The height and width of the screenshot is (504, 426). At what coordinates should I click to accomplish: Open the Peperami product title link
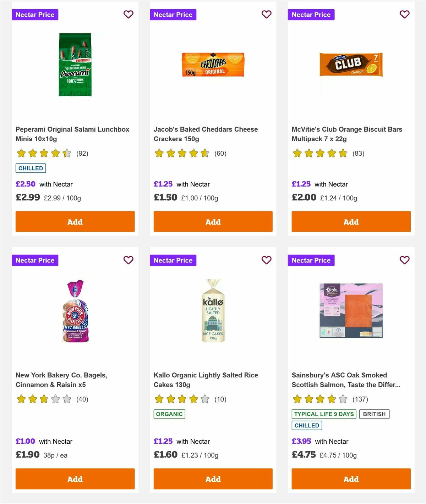(72, 134)
